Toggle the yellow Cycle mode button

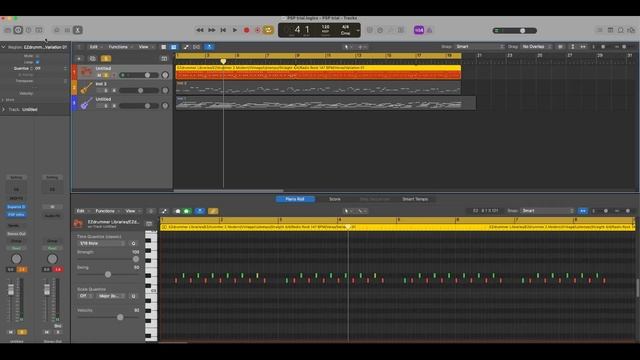(268, 30)
